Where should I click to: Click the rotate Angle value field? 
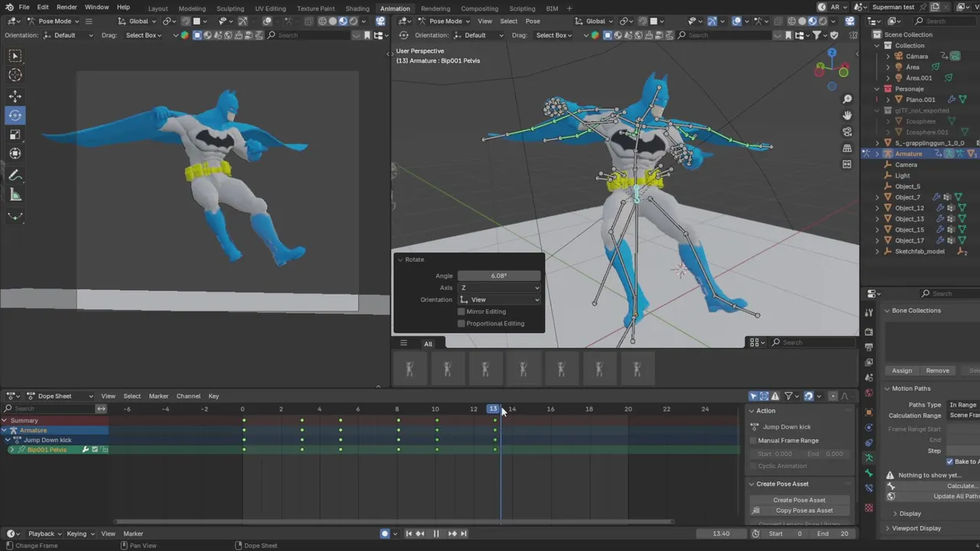point(499,275)
